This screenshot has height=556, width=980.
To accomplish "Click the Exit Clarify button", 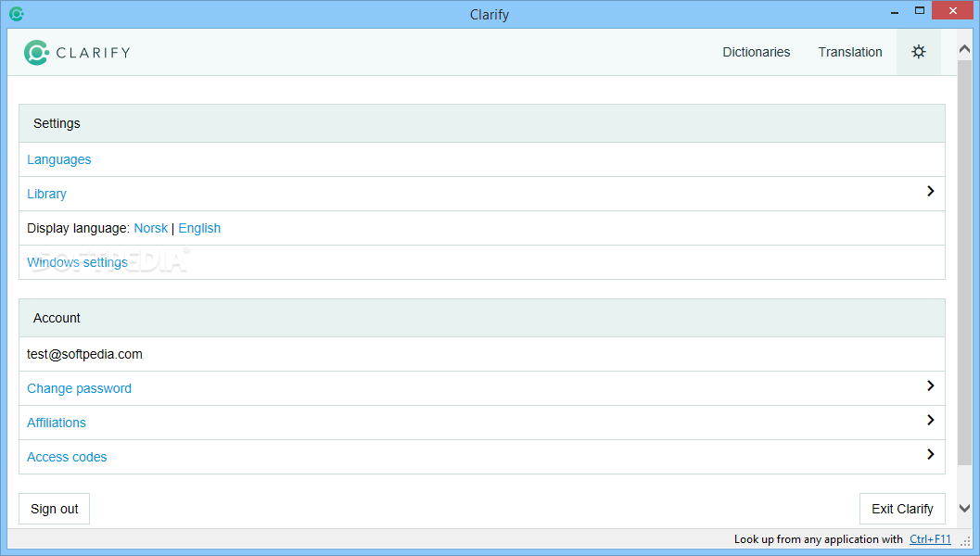I will (x=902, y=509).
